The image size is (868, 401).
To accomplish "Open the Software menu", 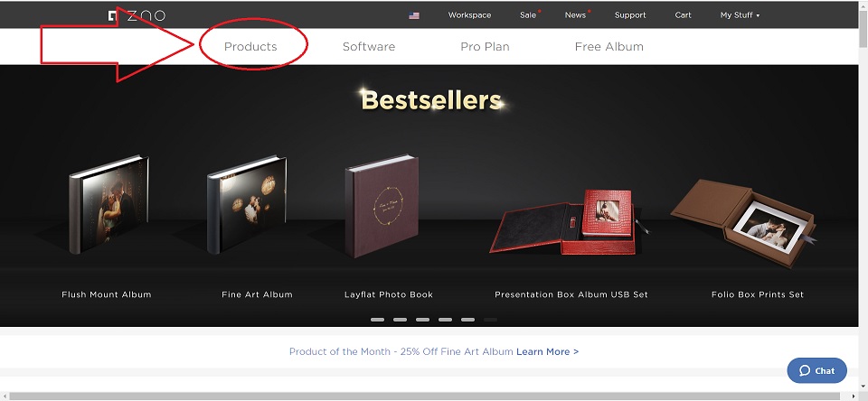I will point(369,46).
